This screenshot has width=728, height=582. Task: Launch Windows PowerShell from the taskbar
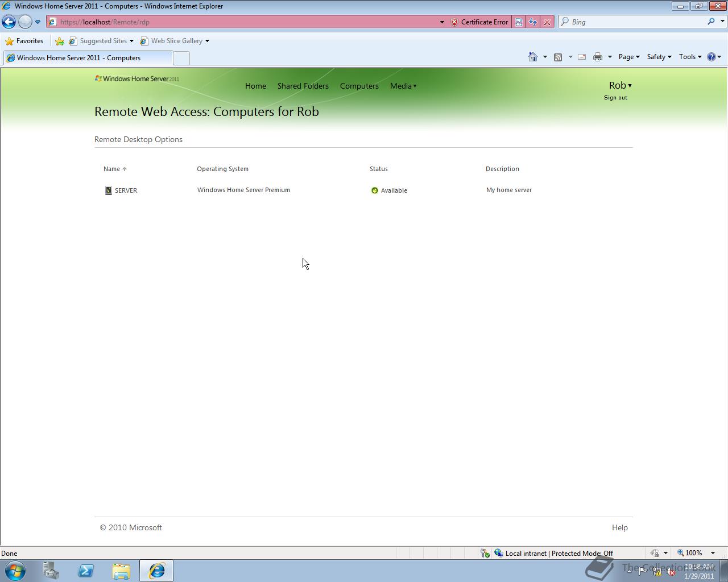pyautogui.click(x=86, y=571)
